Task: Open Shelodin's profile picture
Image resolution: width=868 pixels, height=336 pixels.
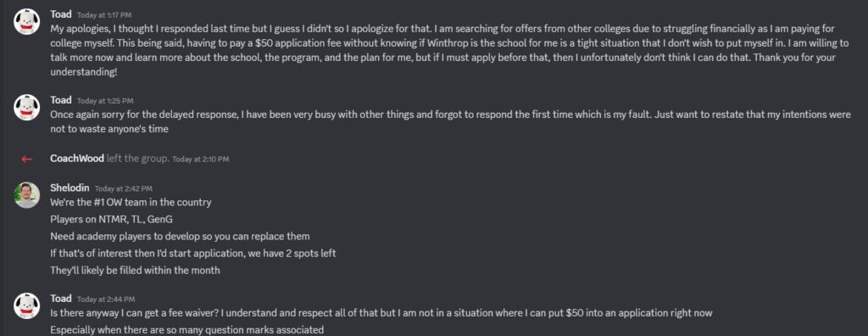Action: pyautogui.click(x=26, y=195)
